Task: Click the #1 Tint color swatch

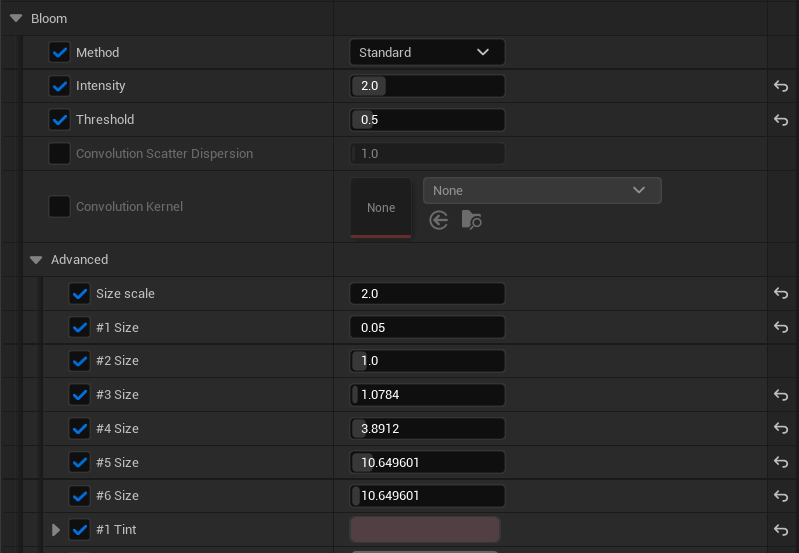Action: pos(425,530)
